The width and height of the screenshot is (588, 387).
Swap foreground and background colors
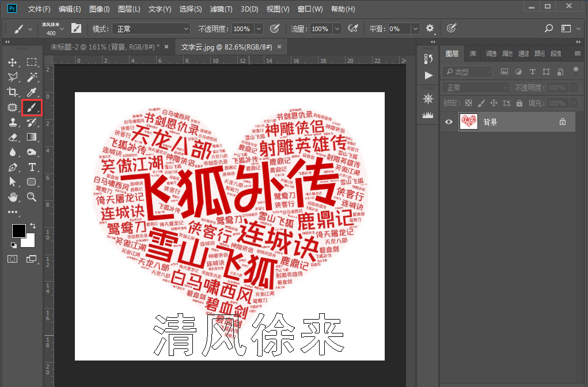tap(33, 225)
